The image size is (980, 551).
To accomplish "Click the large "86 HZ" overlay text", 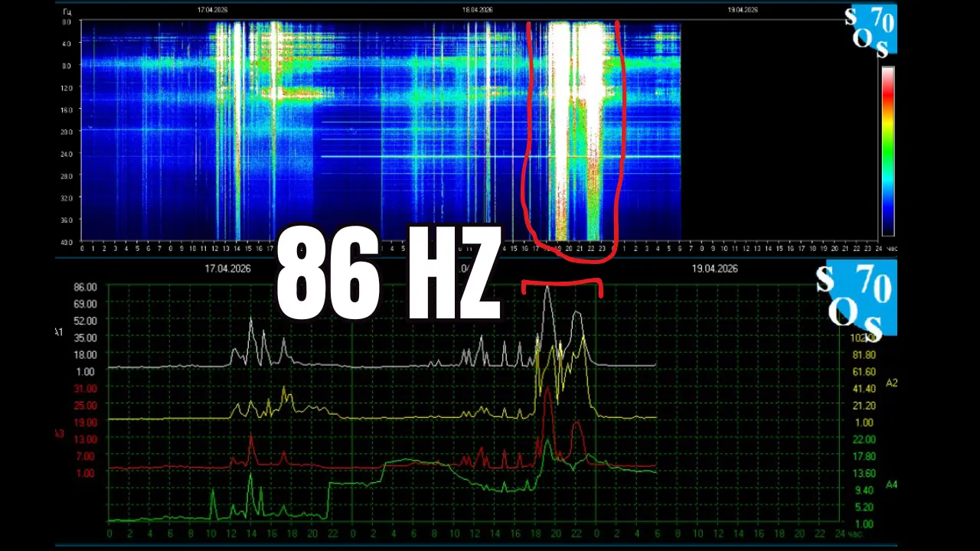I will click(387, 275).
